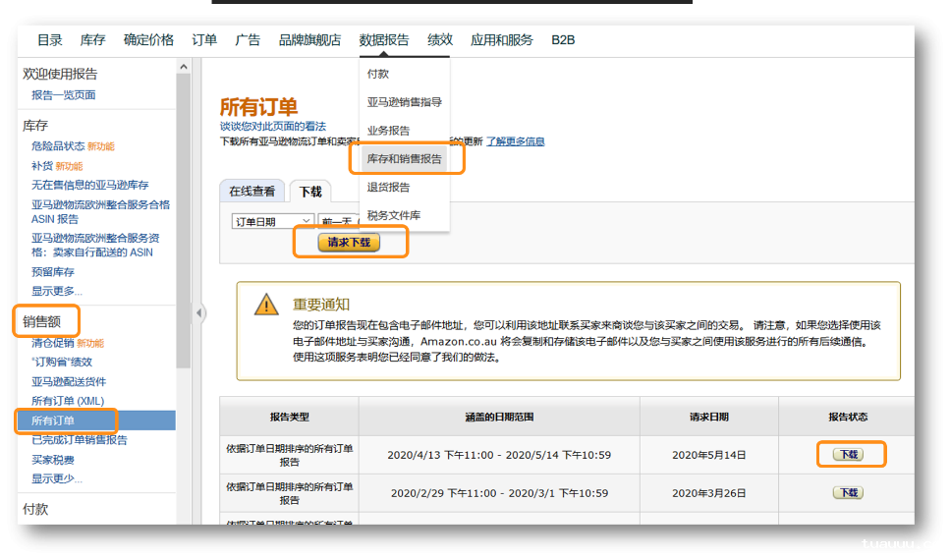Collapse sidebar using the left arrow handle

pyautogui.click(x=199, y=313)
